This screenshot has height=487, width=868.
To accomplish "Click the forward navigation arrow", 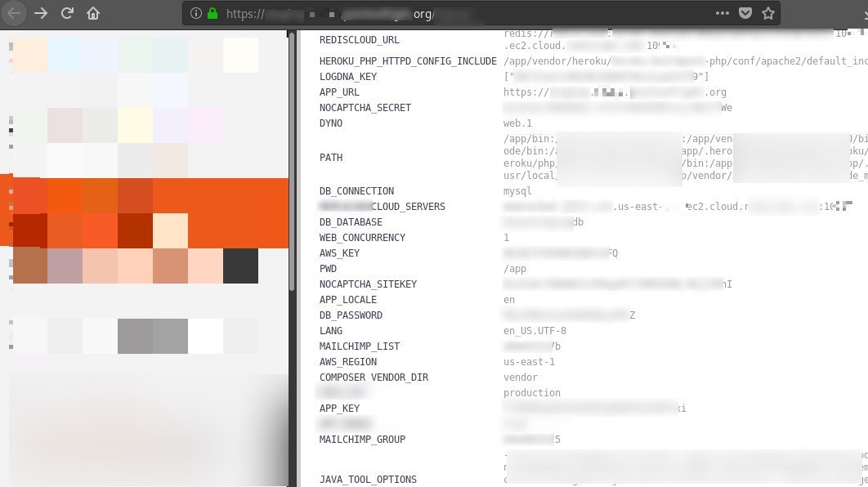I will click(x=40, y=13).
